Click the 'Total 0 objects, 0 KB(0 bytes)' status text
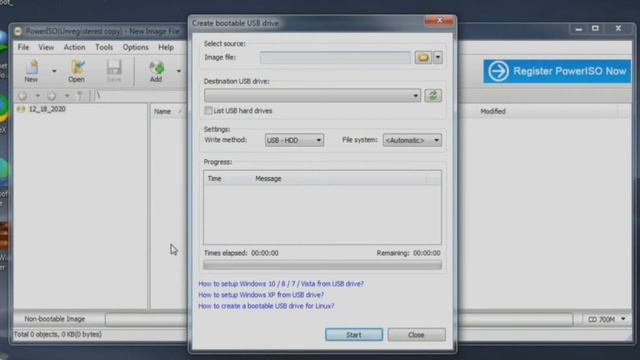 pos(58,334)
